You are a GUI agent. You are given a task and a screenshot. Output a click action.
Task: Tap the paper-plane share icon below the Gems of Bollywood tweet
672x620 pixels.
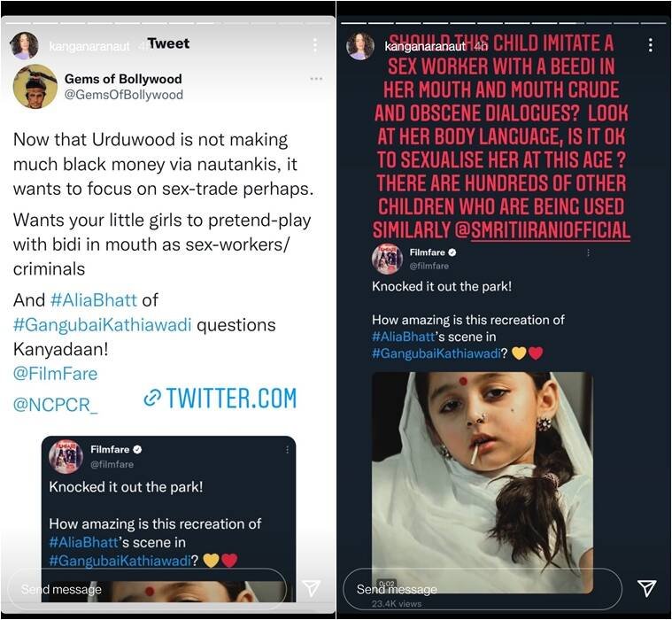click(x=311, y=588)
